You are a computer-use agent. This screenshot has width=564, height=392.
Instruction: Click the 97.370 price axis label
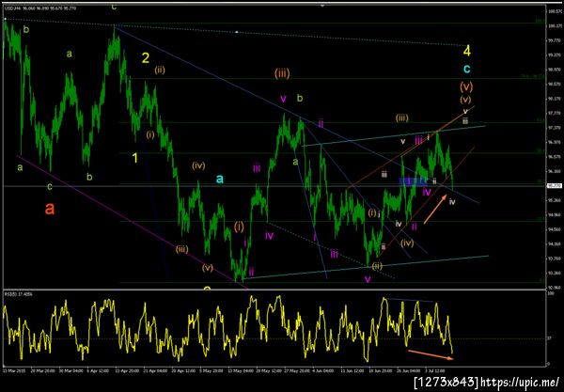tap(554, 128)
